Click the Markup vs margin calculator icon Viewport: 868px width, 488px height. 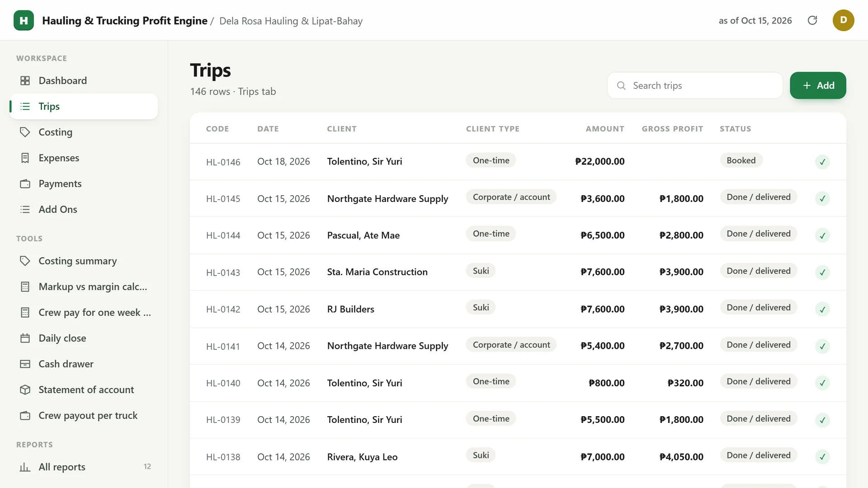[25, 286]
